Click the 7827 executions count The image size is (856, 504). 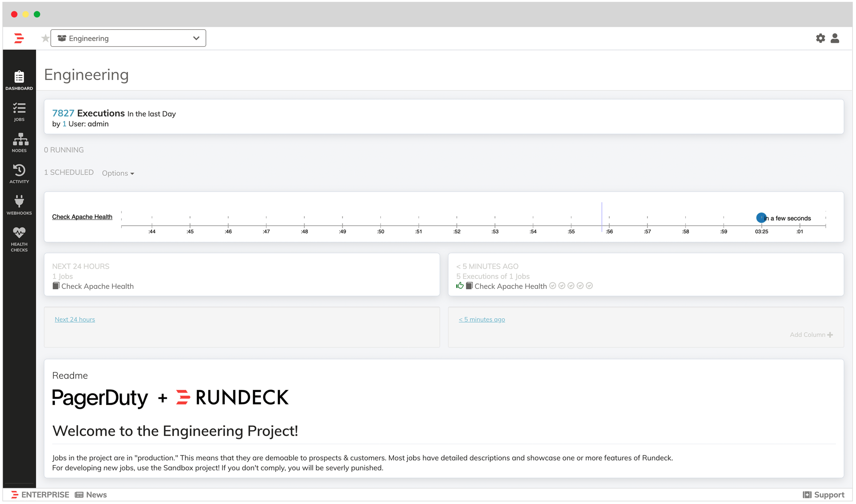[x=63, y=113]
